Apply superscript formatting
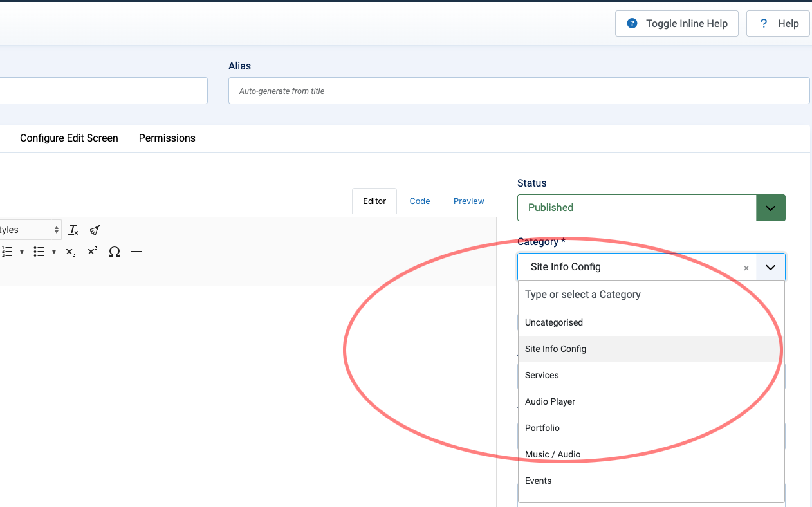 [92, 252]
